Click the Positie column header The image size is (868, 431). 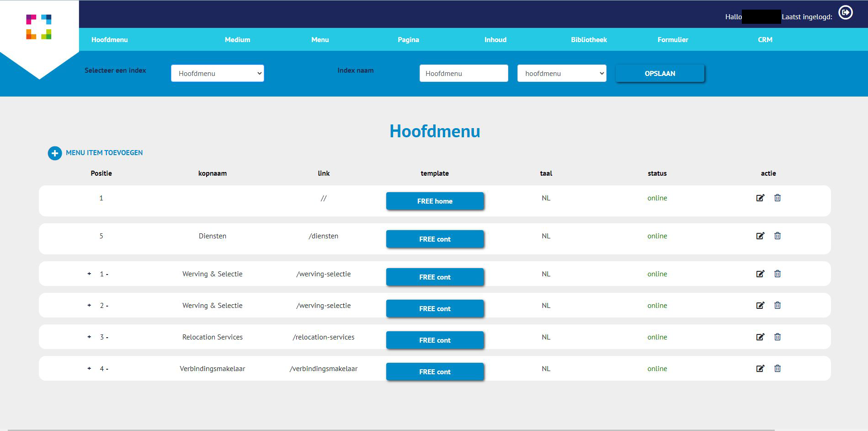click(x=101, y=173)
